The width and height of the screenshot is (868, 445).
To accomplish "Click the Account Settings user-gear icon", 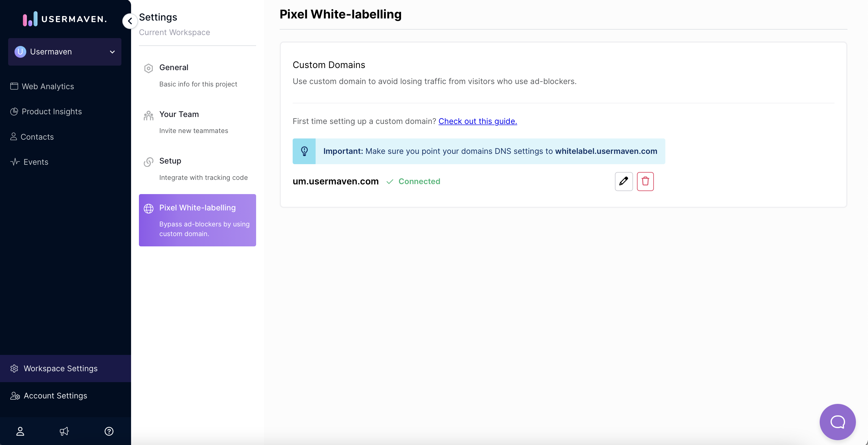I will click(x=15, y=396).
